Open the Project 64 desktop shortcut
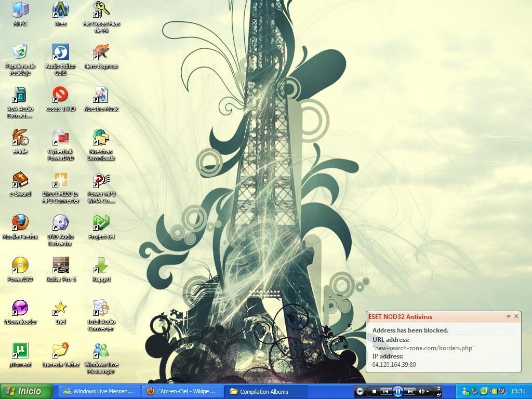532x399 pixels. (101, 223)
